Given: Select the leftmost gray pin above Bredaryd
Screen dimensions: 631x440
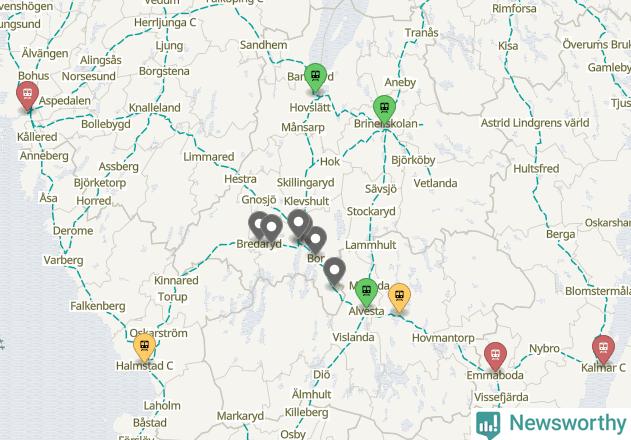Looking at the screenshot, I should 258,225.
